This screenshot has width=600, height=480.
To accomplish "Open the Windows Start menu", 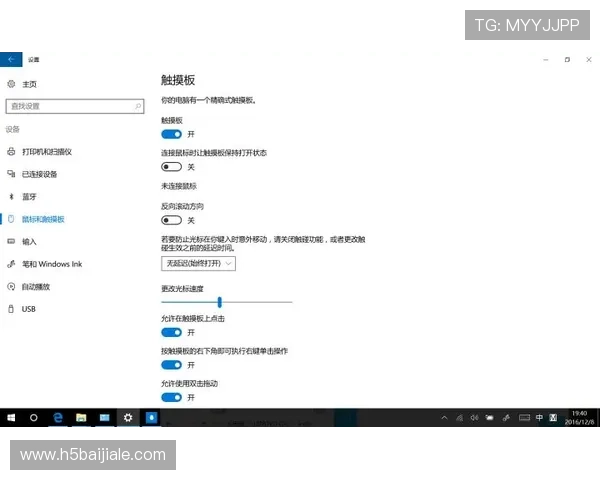I will click(11, 418).
